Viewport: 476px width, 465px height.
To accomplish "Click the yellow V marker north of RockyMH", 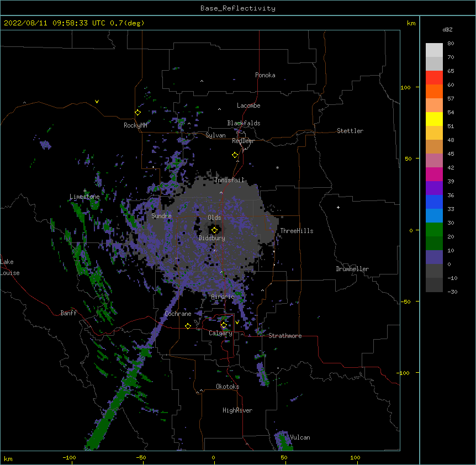I will click(x=97, y=102).
